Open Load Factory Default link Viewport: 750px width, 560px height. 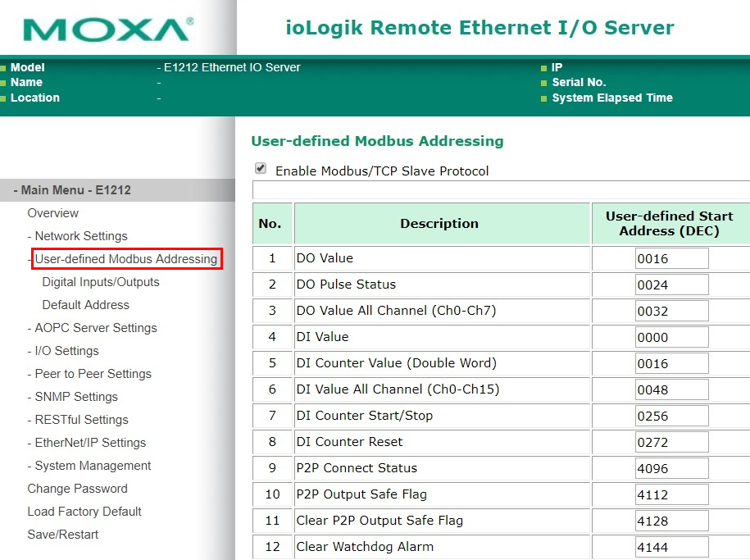tap(84, 512)
